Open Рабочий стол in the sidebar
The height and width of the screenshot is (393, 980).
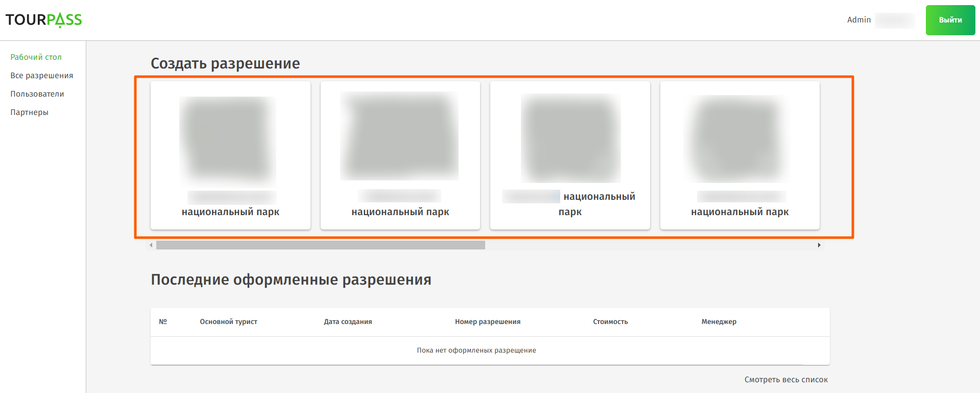tap(36, 57)
